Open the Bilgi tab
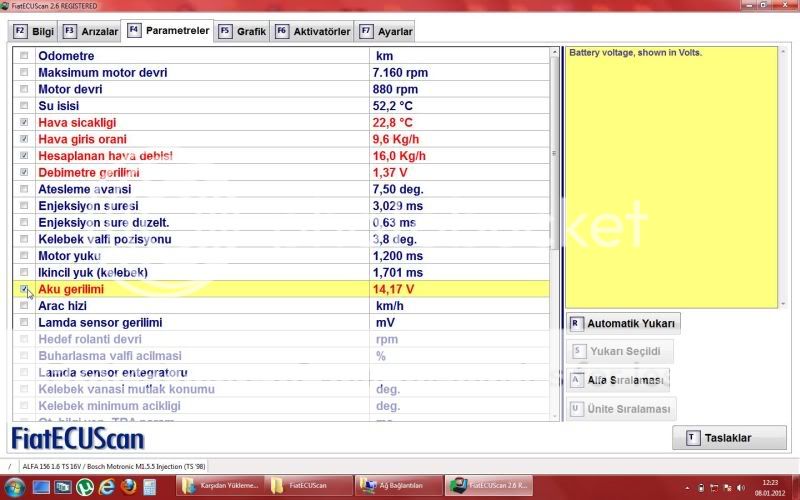 [34, 32]
